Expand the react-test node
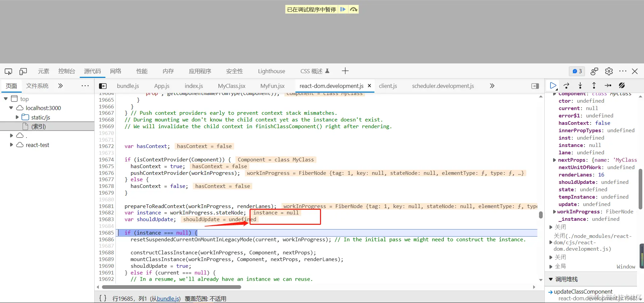The image size is (644, 303). 11,145
